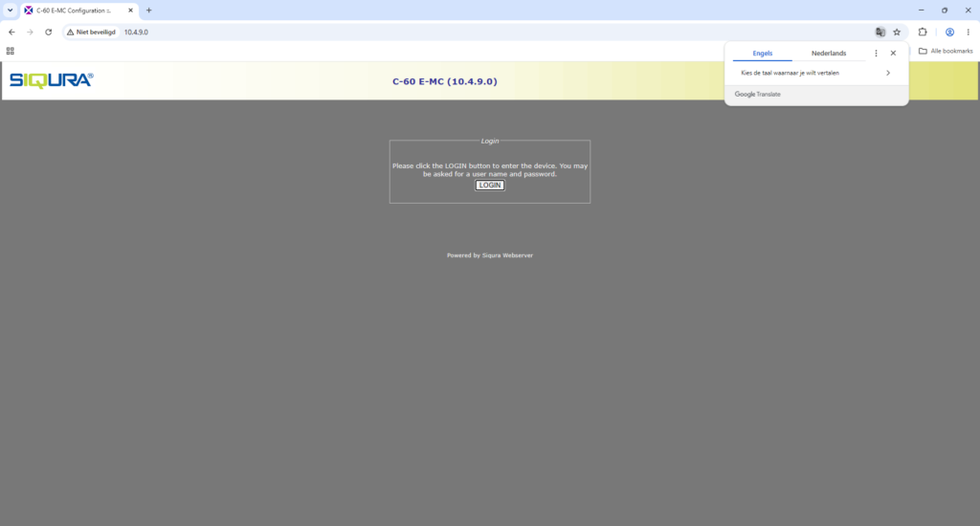
Task: Click the LOGIN button
Action: (x=489, y=185)
